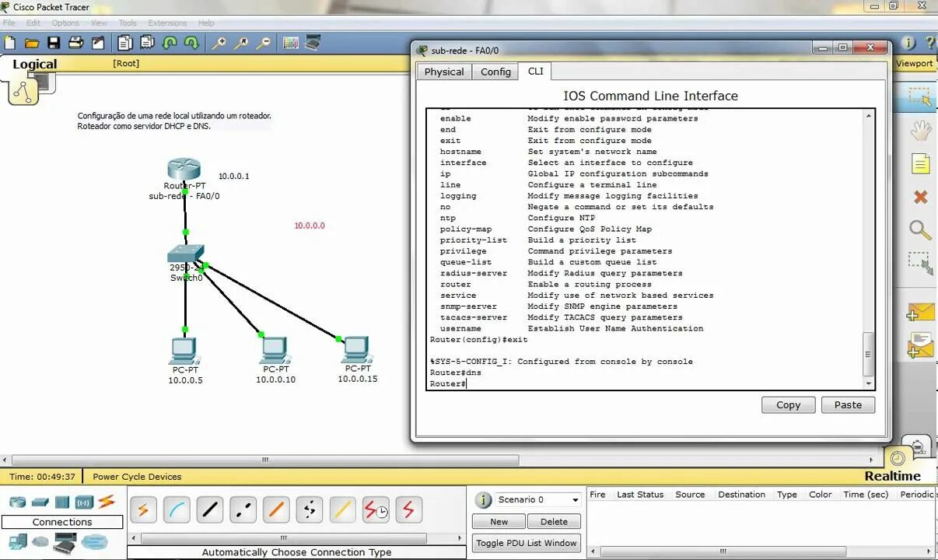Open the drawing palette icon
The image size is (938, 560).
291,43
